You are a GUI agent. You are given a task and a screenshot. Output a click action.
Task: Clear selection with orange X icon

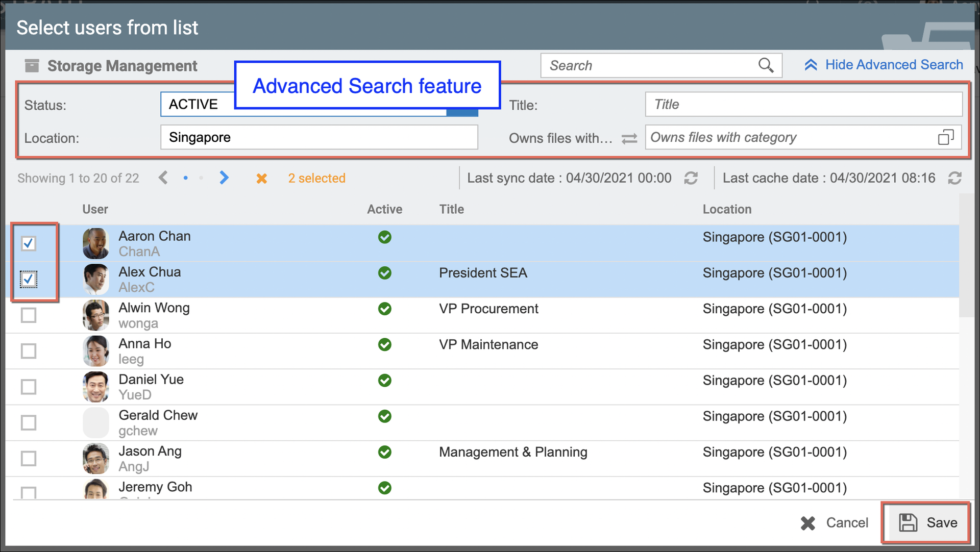pos(261,179)
